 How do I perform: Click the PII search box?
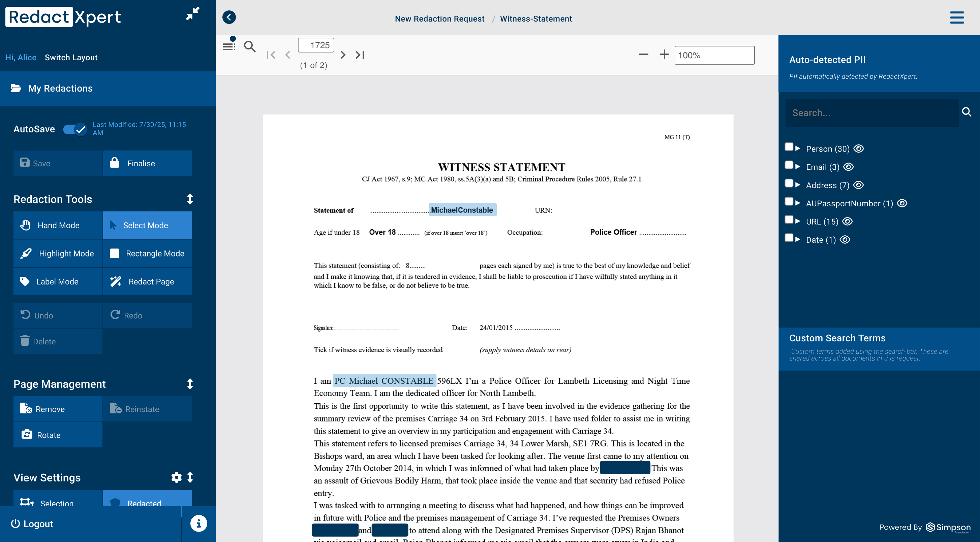(x=871, y=113)
